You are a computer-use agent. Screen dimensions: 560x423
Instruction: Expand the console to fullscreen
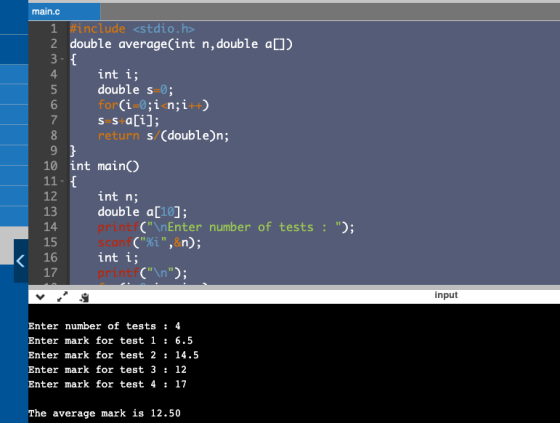[62, 297]
